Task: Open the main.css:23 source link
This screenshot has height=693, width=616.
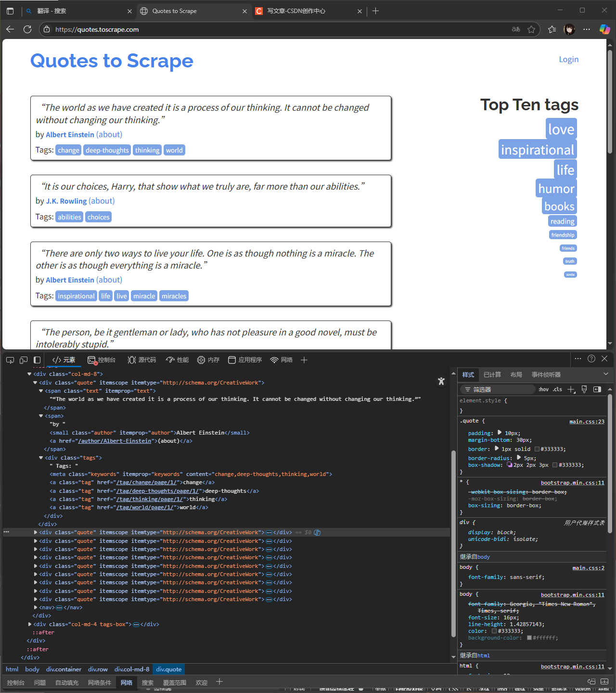Action: (x=587, y=421)
